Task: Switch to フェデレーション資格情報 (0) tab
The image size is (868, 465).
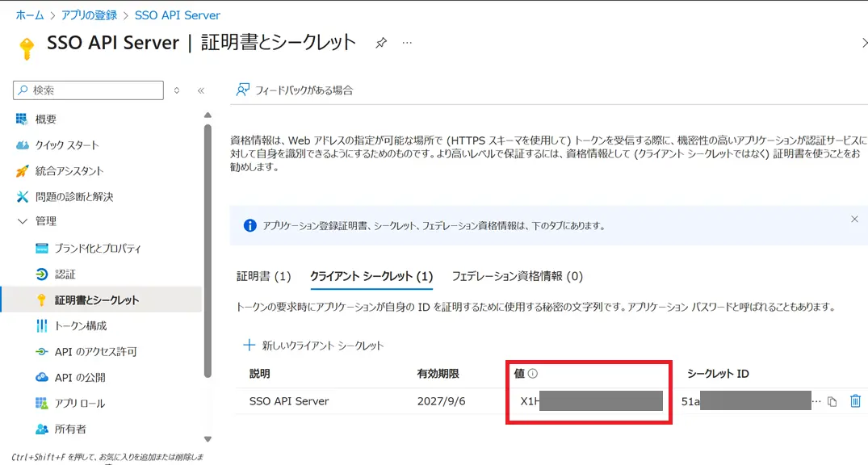Action: pyautogui.click(x=518, y=276)
